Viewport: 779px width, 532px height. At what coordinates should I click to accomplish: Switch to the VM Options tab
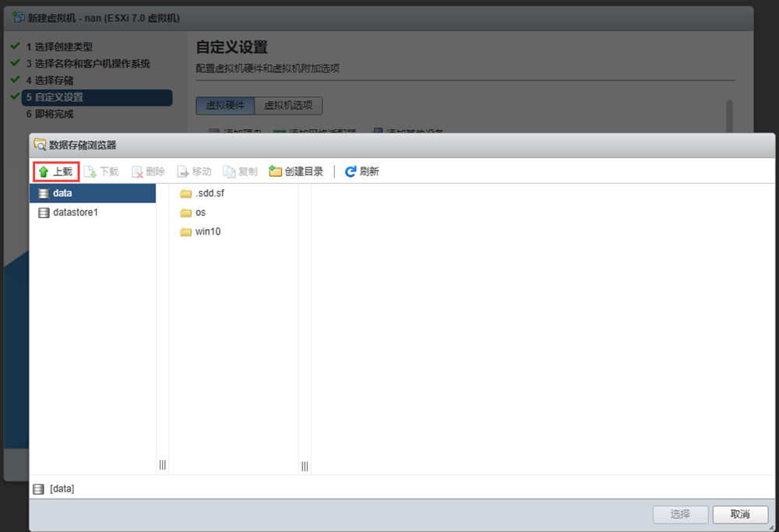[288, 106]
